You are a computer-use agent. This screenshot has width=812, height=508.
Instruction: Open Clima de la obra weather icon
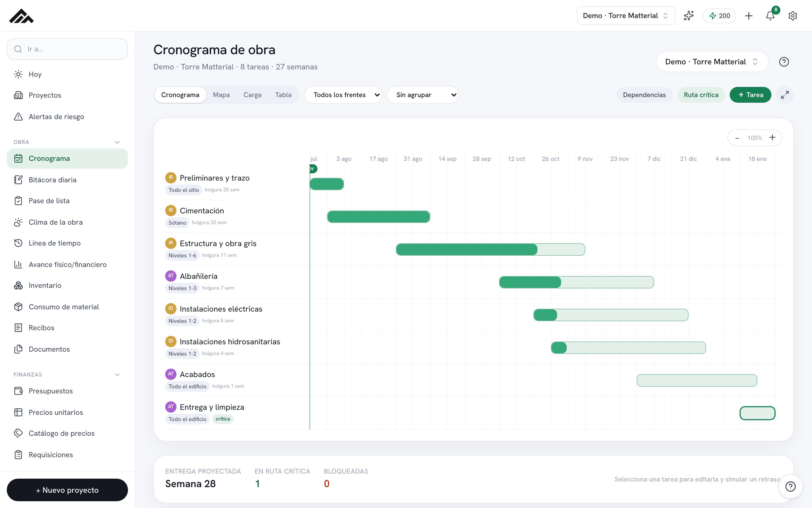click(18, 222)
